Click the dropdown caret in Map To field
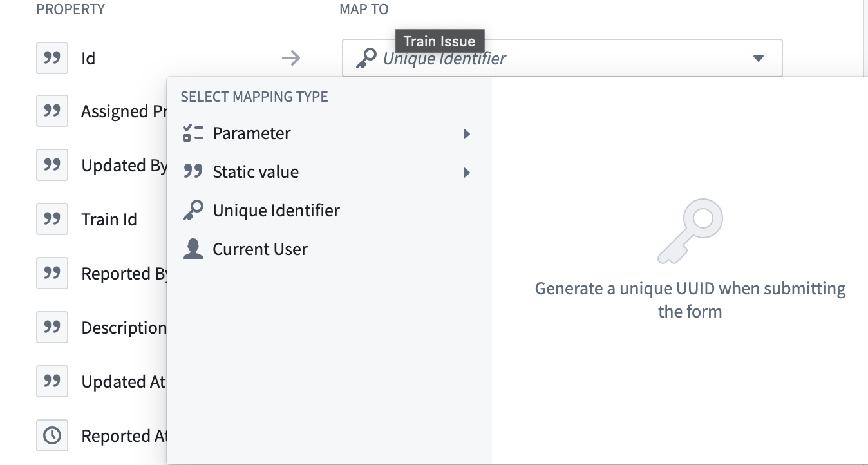Viewport: 868px width, 465px height. [x=758, y=59]
